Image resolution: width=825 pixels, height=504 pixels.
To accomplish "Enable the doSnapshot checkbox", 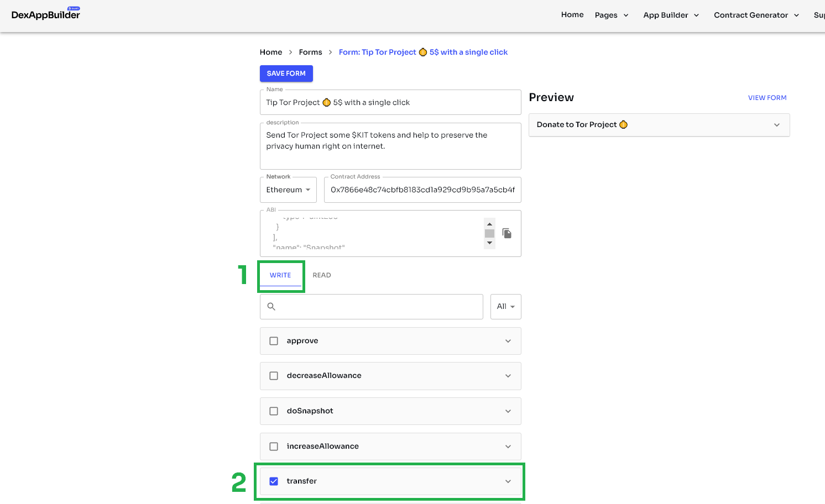I will pos(274,411).
